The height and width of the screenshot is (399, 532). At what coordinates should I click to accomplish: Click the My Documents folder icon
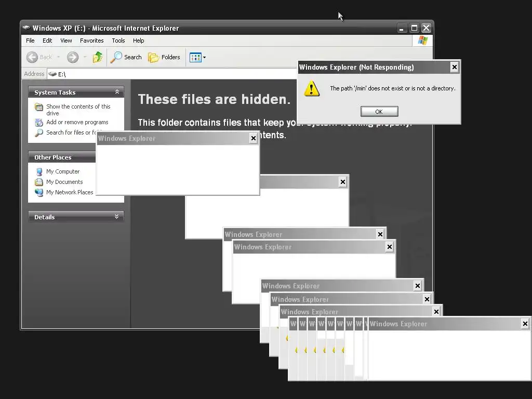coord(39,182)
